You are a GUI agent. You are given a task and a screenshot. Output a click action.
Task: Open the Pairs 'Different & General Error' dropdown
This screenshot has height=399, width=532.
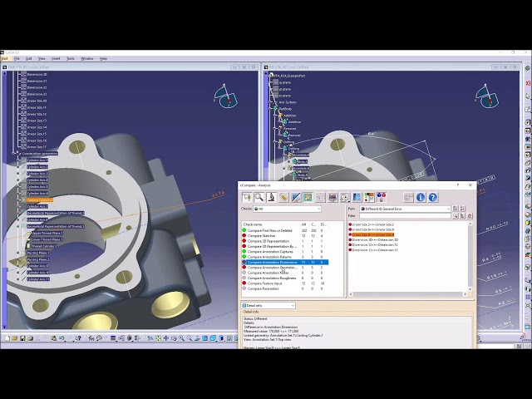click(405, 209)
